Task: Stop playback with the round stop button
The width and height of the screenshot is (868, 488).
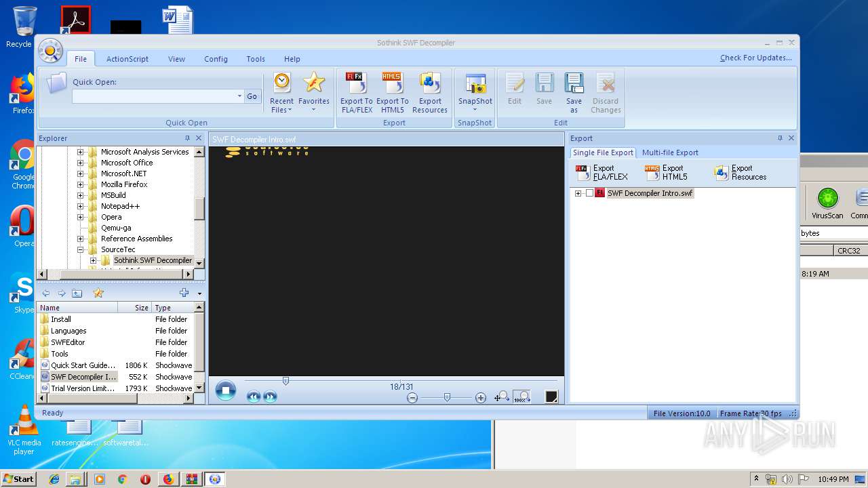Action: [225, 390]
